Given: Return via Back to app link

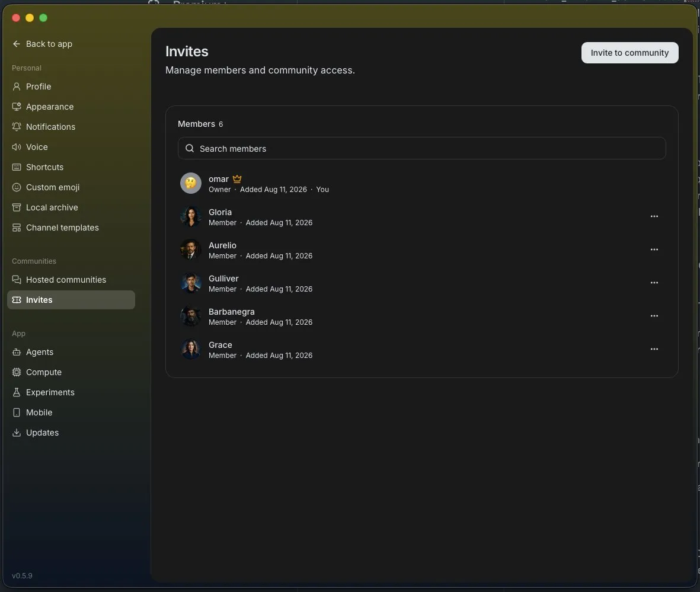Looking at the screenshot, I should coord(43,44).
